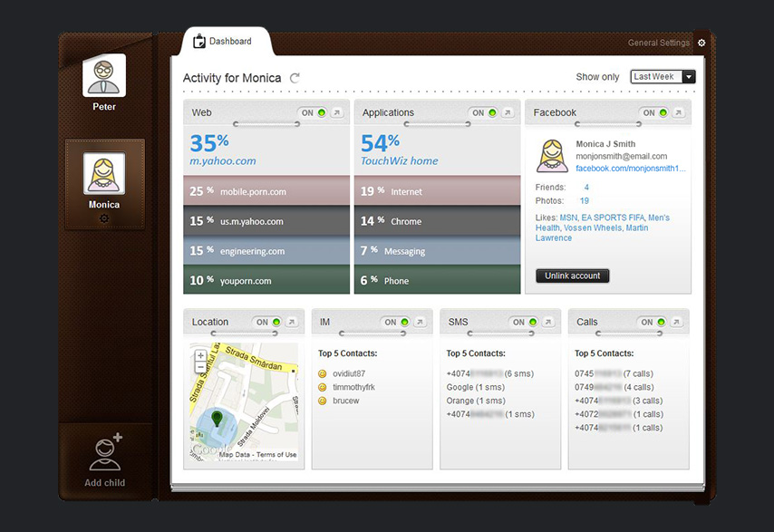The image size is (774, 532).
Task: Click Orange (1 sms) contact
Action: pyautogui.click(x=476, y=401)
